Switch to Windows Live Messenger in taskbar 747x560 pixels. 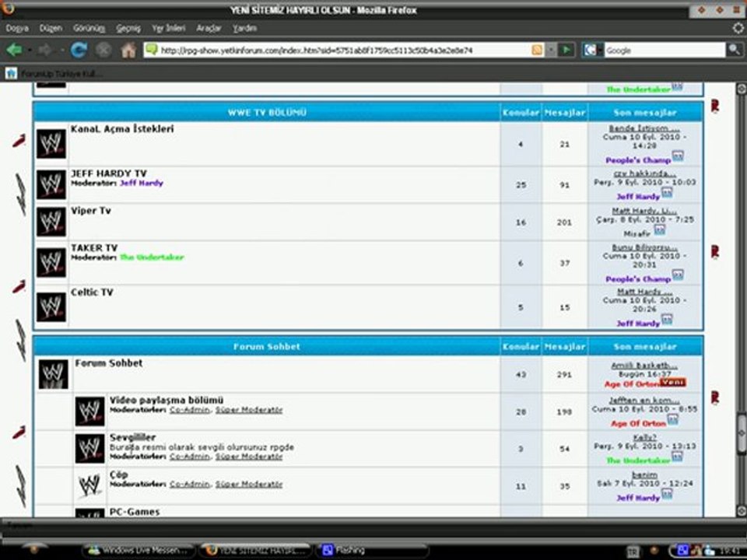coord(139,551)
